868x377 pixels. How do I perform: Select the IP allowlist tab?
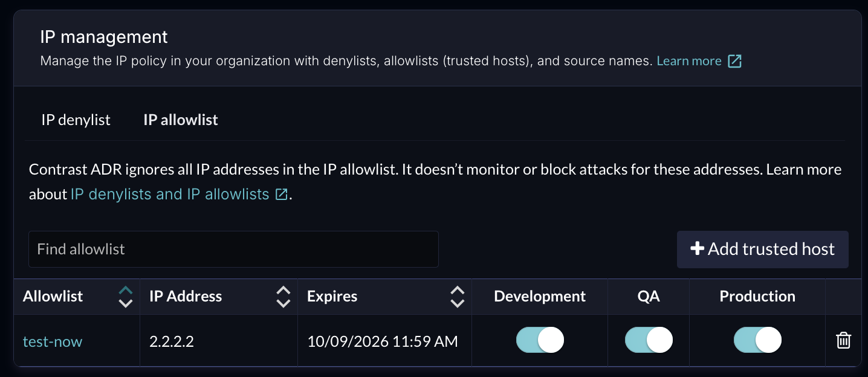click(181, 120)
